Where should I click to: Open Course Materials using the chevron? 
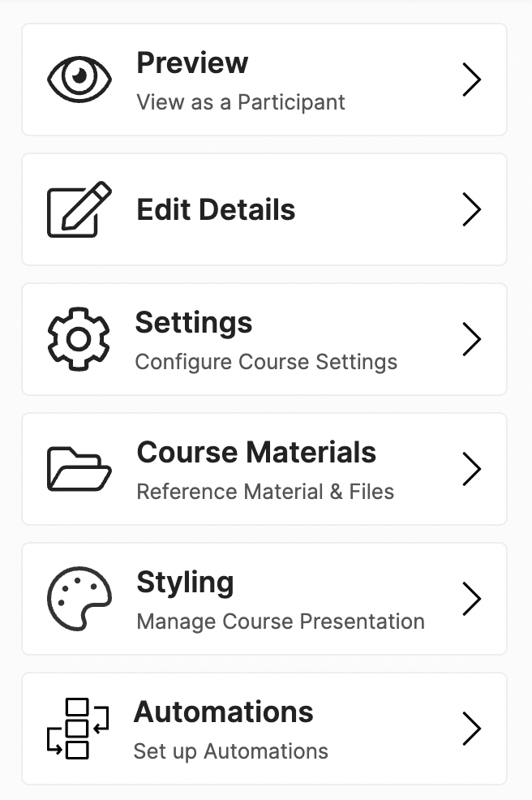coord(473,469)
